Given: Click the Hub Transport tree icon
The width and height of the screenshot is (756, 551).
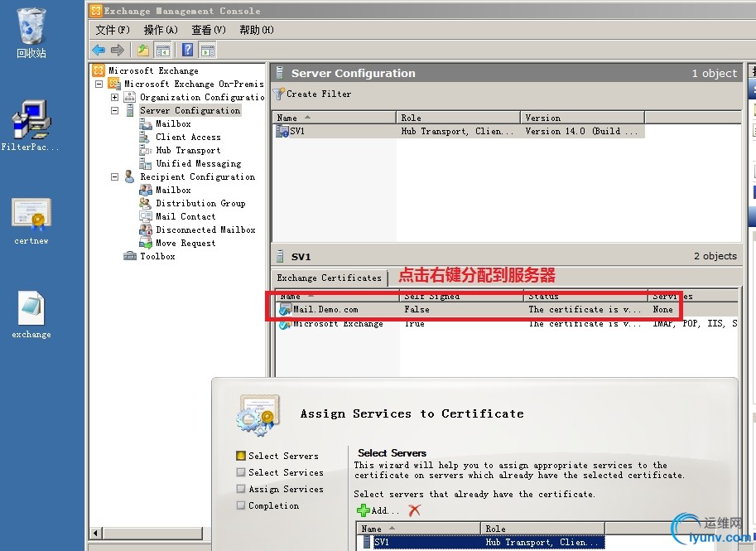Looking at the screenshot, I should click(x=146, y=150).
